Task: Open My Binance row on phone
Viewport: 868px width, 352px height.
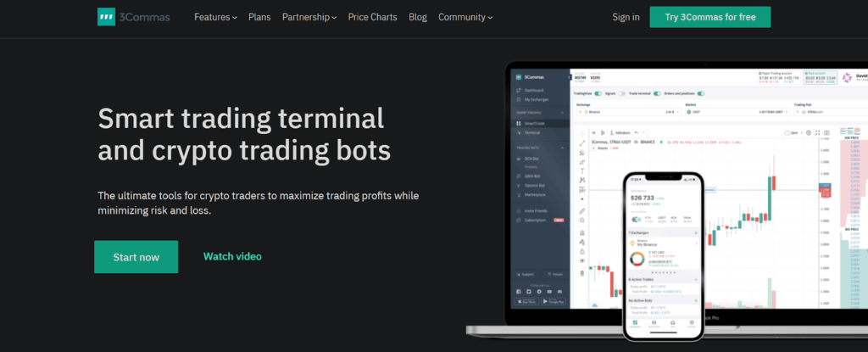Action: (661, 243)
